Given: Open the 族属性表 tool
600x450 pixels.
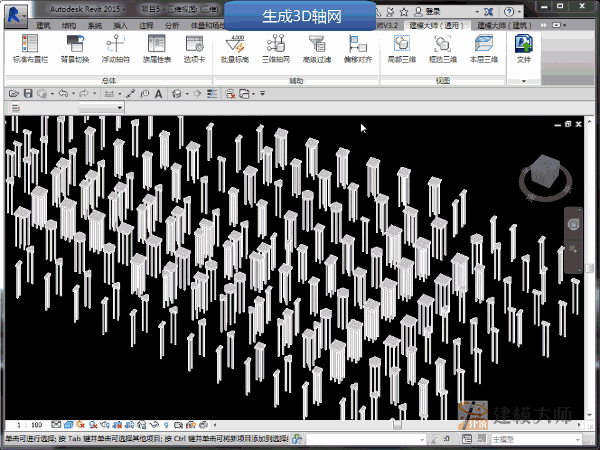Looking at the screenshot, I should (x=157, y=49).
